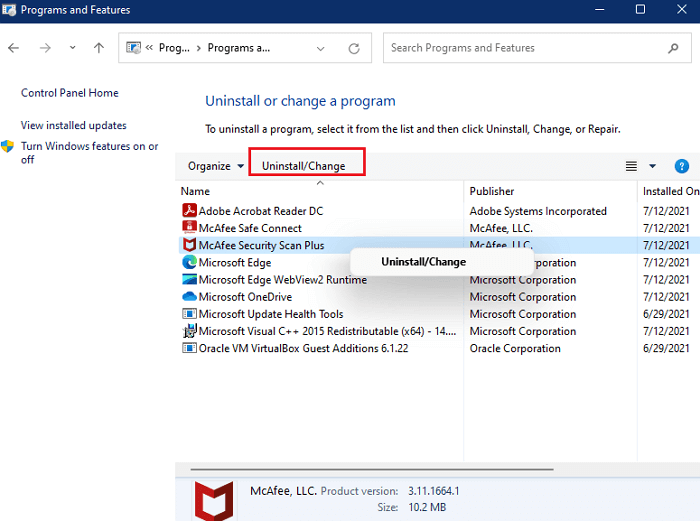This screenshot has width=700, height=521.
Task: Click publisher Oracle Corporation
Action: (515, 348)
